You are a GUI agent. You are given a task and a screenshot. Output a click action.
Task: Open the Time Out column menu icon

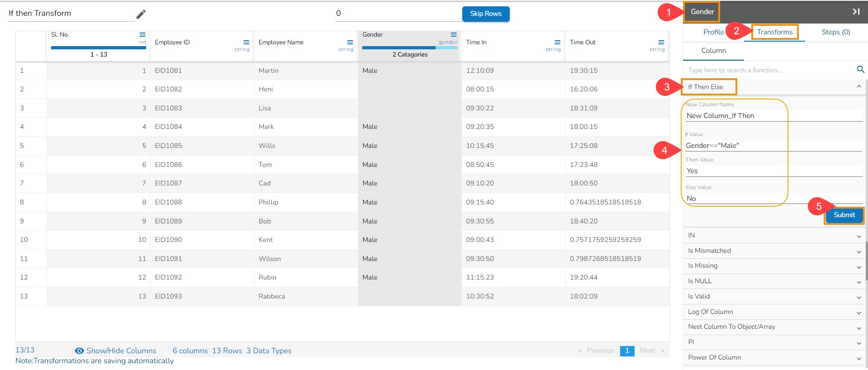click(661, 43)
